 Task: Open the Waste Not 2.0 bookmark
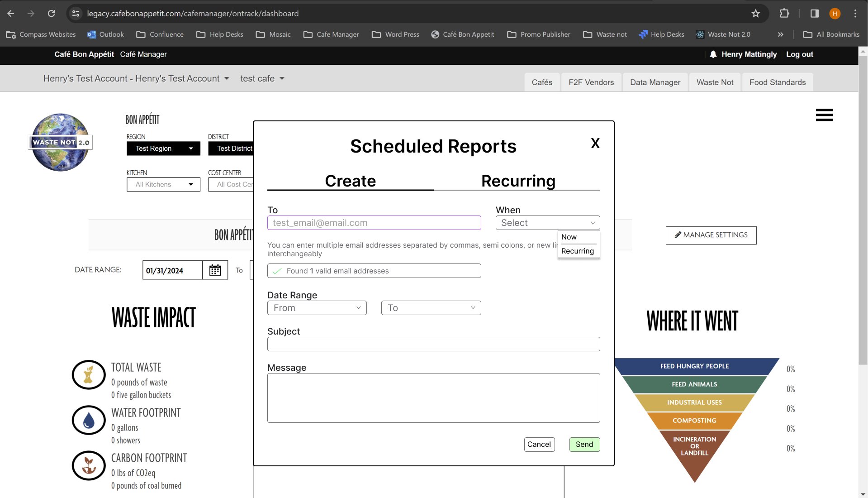coord(723,34)
